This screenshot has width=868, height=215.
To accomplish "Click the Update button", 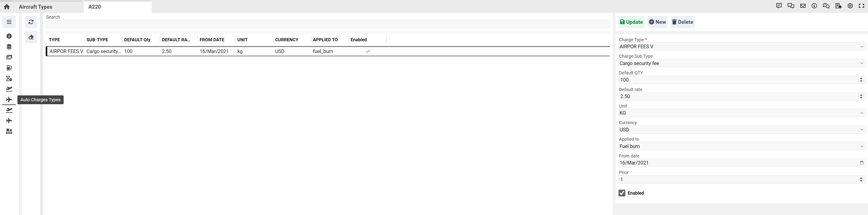I will (x=631, y=22).
